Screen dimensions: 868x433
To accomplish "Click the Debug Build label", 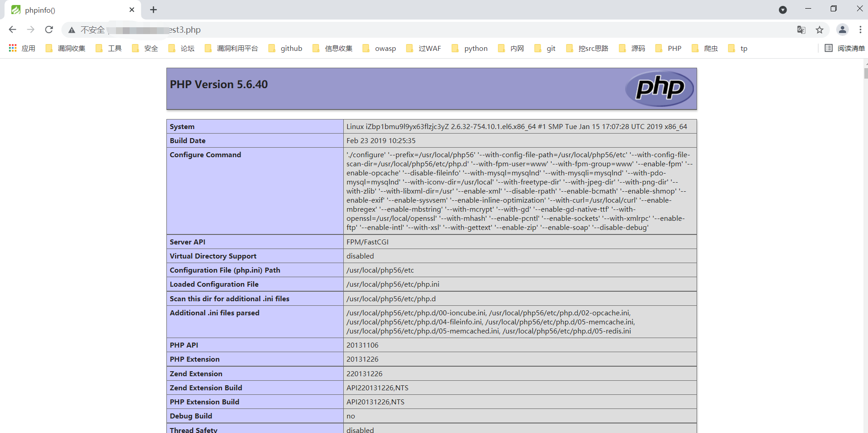I will click(191, 416).
